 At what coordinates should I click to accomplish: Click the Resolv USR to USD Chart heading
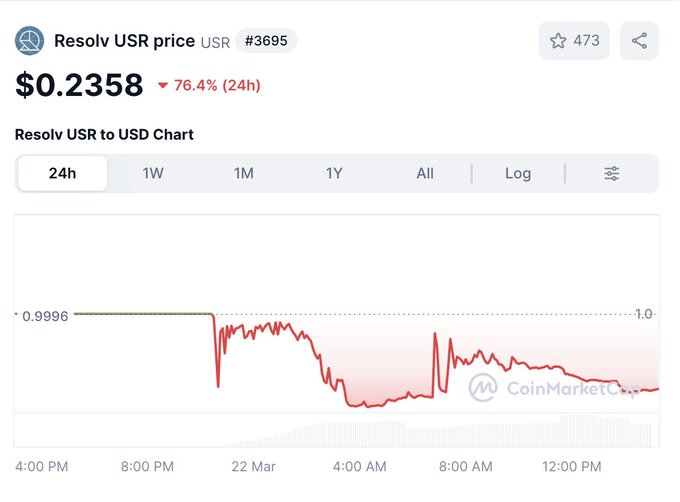point(104,134)
